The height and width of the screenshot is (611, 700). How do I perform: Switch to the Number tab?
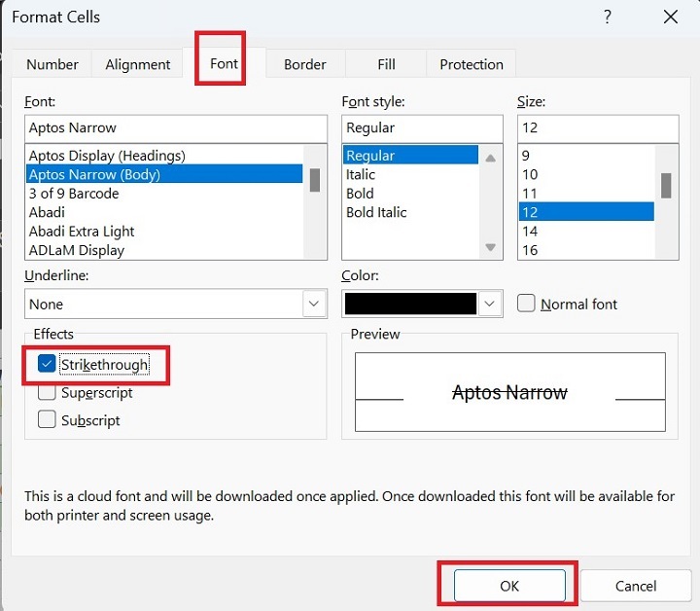[52, 64]
